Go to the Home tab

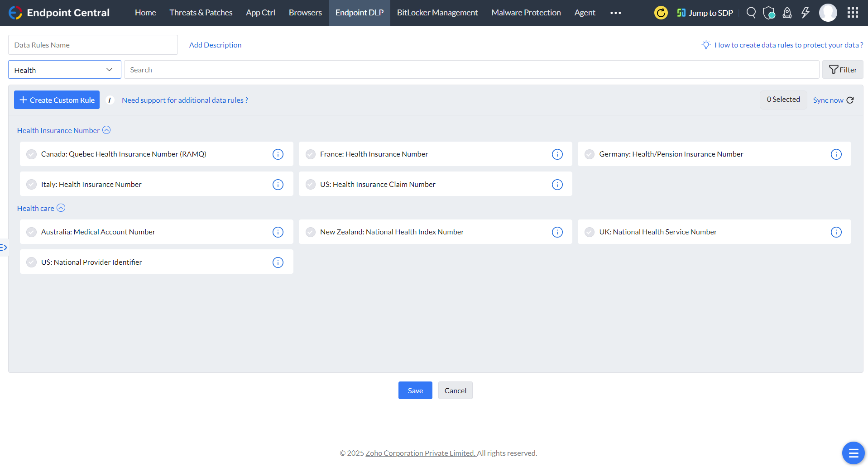coord(145,13)
